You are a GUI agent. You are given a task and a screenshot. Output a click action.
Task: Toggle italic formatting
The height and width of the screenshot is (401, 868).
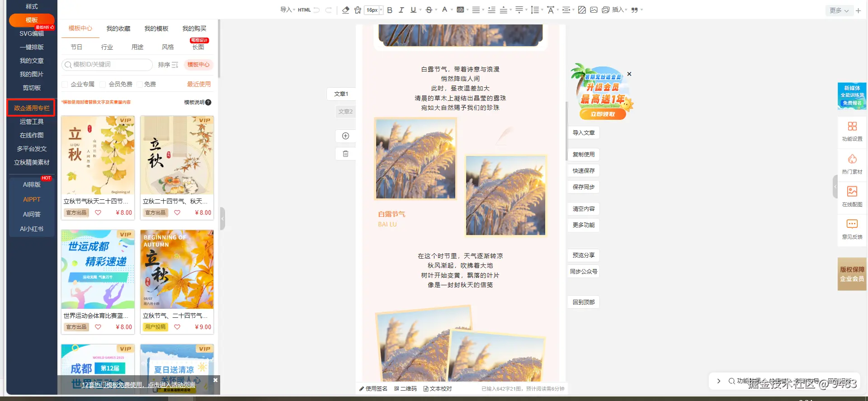coord(401,10)
